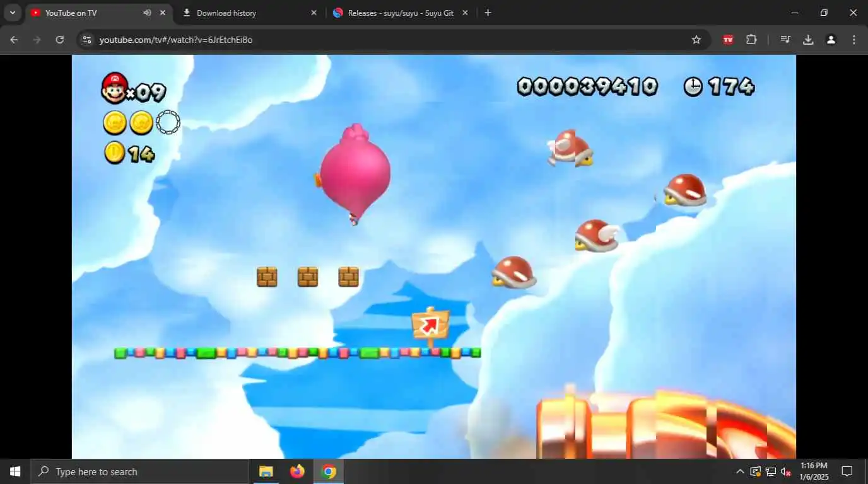Open the media controls button
The image size is (868, 484).
(785, 40)
